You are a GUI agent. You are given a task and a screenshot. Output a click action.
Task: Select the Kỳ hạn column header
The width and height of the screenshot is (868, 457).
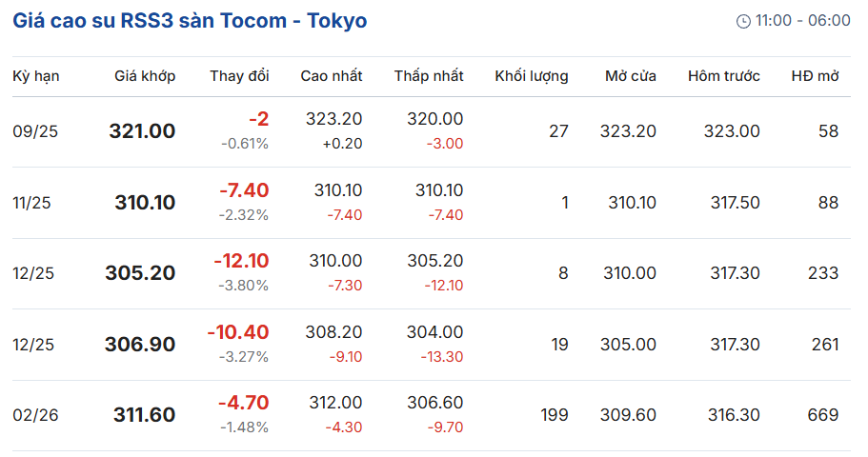pos(36,76)
